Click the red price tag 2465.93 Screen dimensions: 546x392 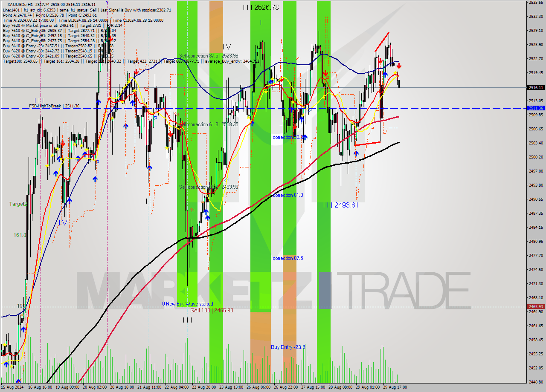click(536, 306)
